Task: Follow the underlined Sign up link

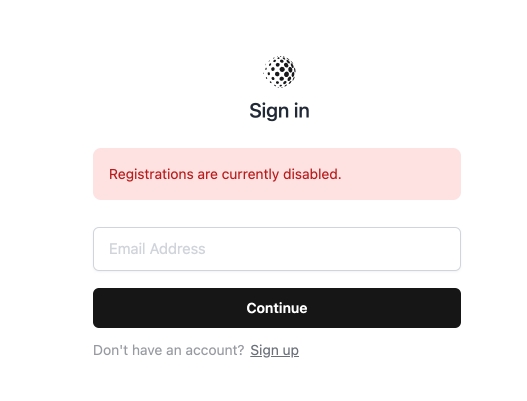Action: click(x=274, y=350)
